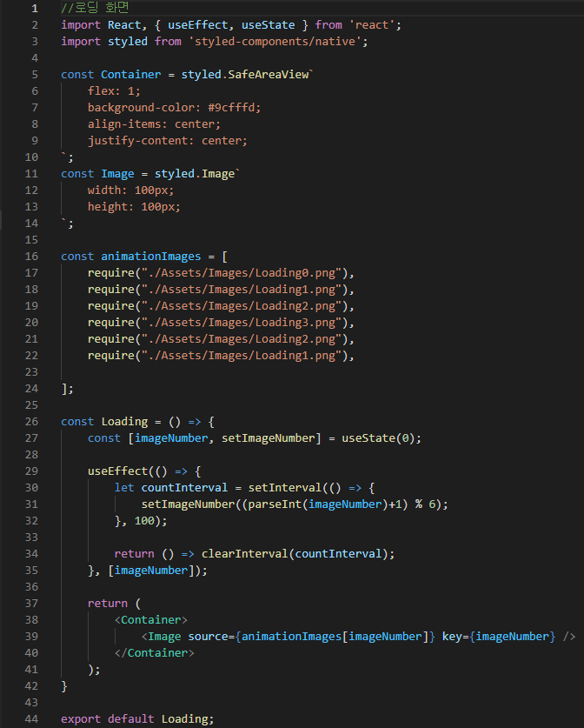Click styled.SafeAreaView expression
584x728 pixels.
(245, 74)
